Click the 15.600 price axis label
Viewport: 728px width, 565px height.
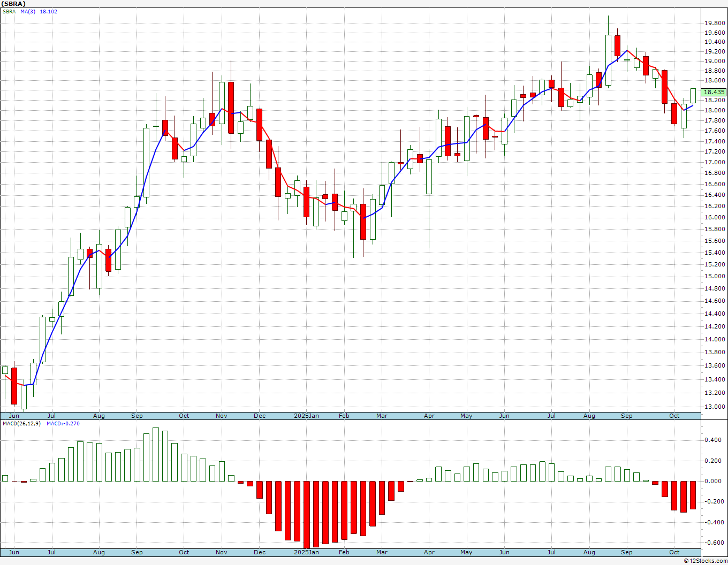(716, 241)
